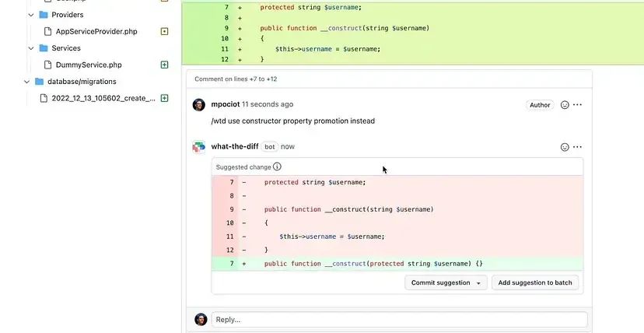Click the what-the-diff bot avatar

click(199, 146)
